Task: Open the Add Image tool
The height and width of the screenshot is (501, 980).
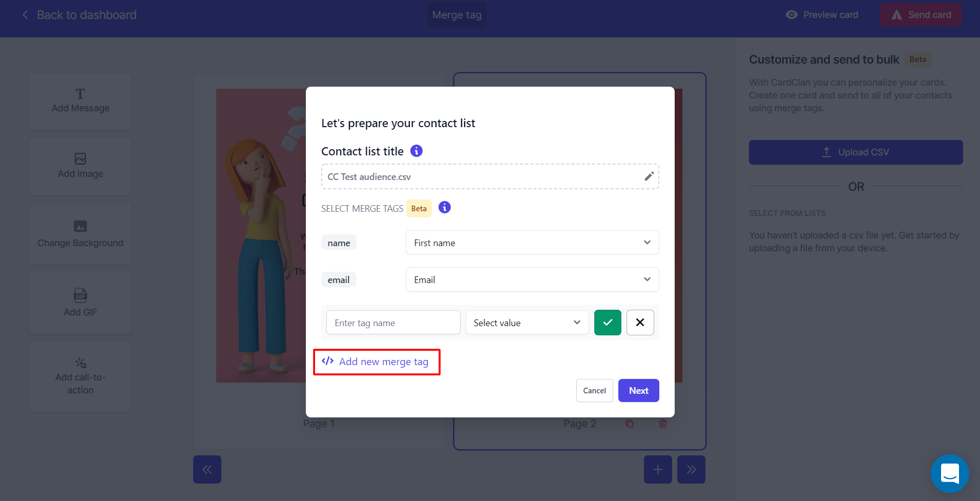Action: [x=80, y=166]
